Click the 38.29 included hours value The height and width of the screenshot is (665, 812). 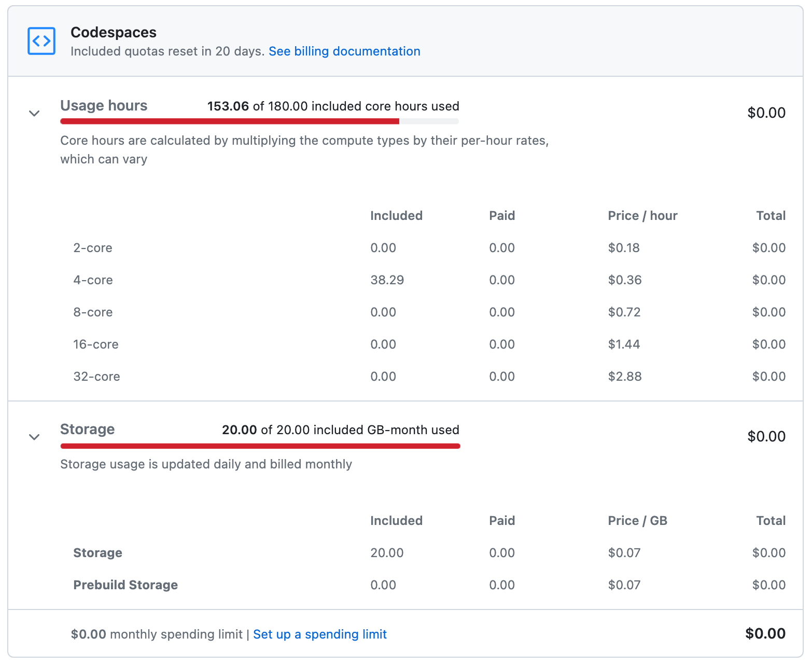[x=387, y=280]
